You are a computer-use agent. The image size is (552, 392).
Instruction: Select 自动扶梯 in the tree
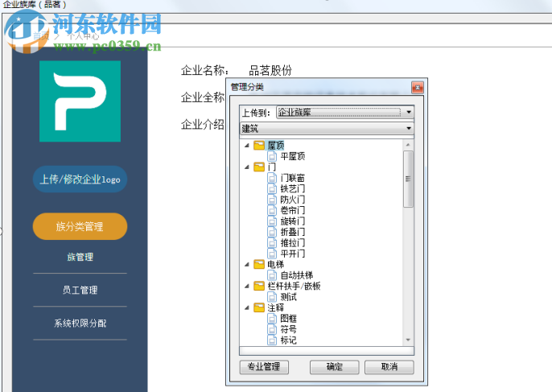(x=297, y=275)
